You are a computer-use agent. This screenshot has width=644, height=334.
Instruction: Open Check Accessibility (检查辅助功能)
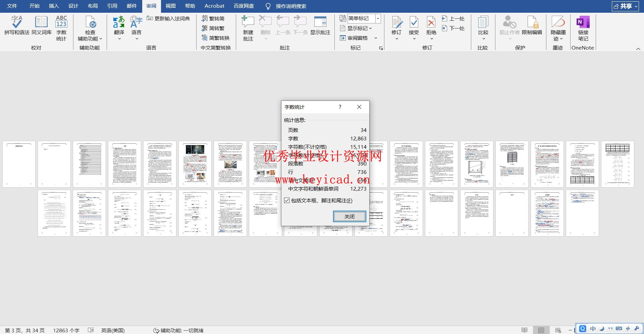[x=90, y=28]
